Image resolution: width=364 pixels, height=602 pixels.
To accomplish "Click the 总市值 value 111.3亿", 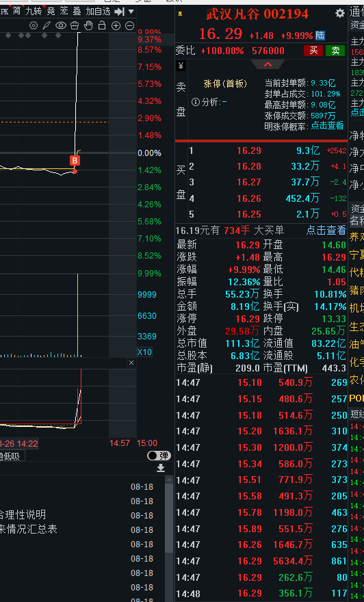I will [x=242, y=343].
